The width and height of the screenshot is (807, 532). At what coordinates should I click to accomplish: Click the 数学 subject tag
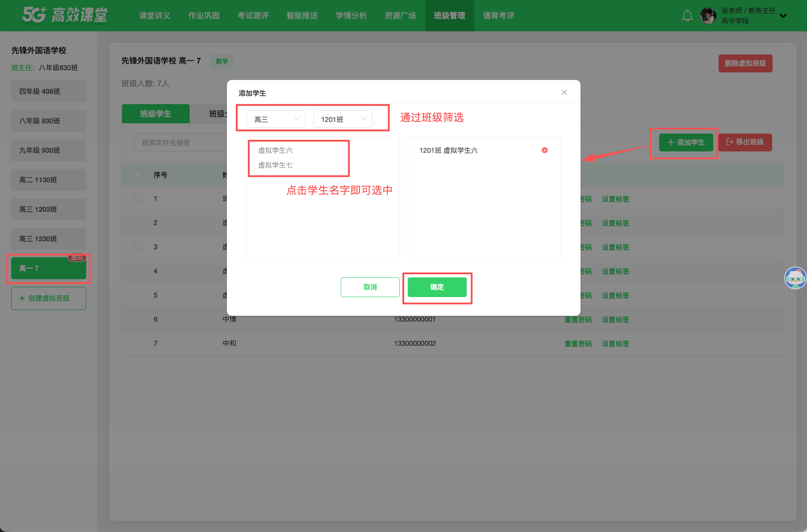222,61
